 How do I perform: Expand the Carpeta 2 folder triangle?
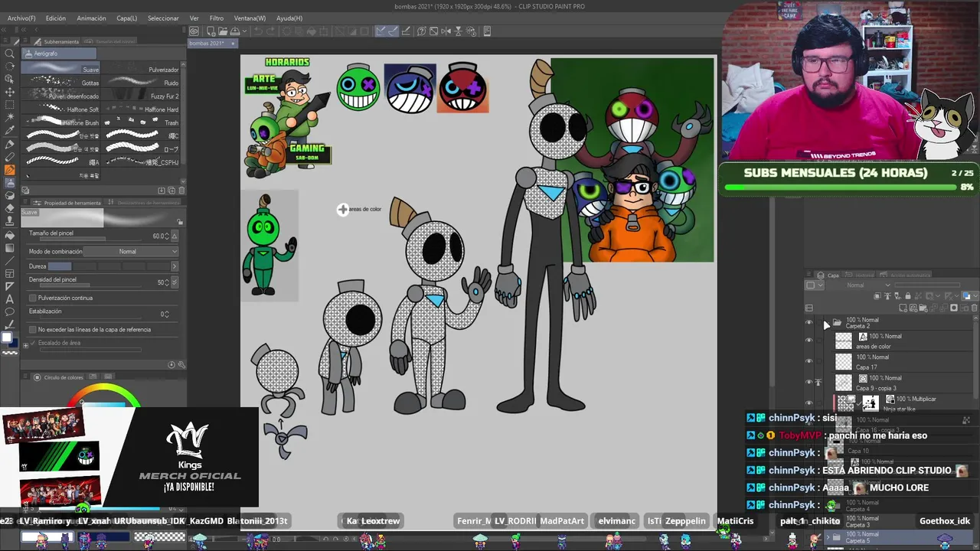[x=827, y=324]
